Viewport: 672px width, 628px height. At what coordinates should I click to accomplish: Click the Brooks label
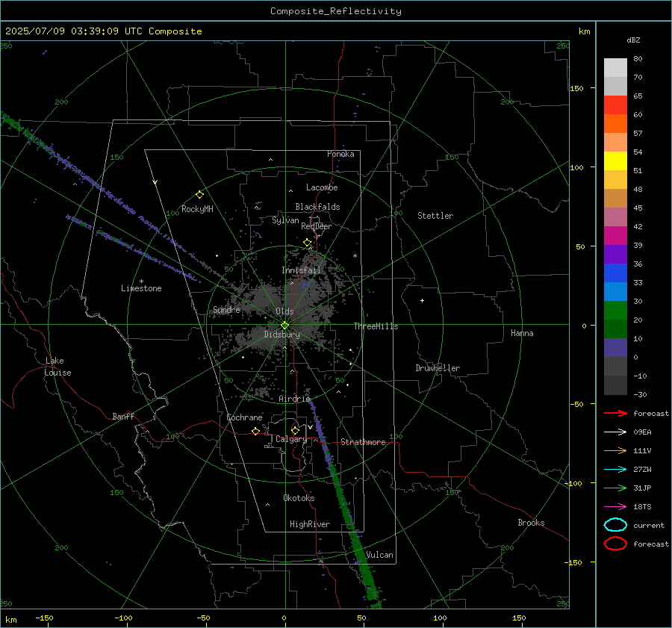click(x=531, y=523)
